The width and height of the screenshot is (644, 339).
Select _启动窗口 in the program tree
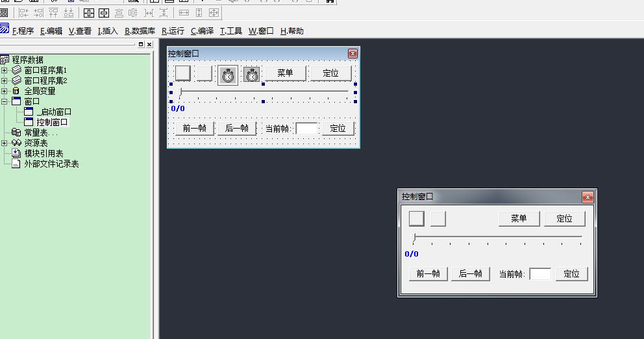pos(54,112)
